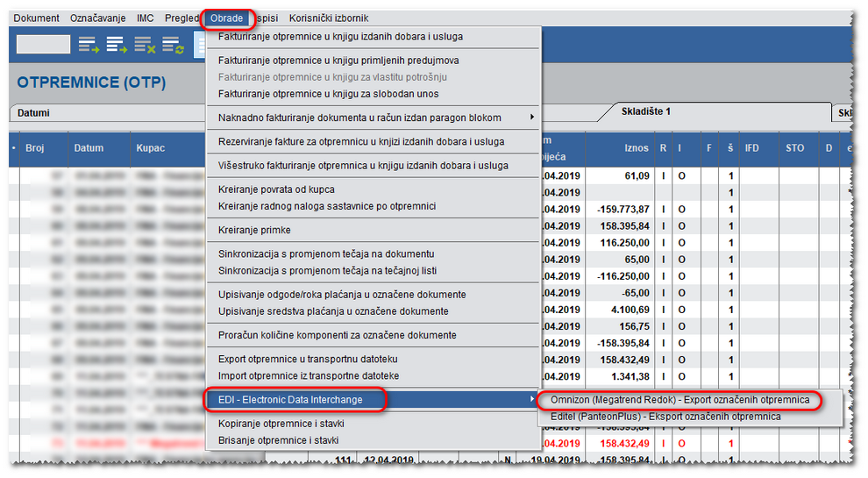Click the Kupac column header
The image size is (868, 478).
pos(151,149)
